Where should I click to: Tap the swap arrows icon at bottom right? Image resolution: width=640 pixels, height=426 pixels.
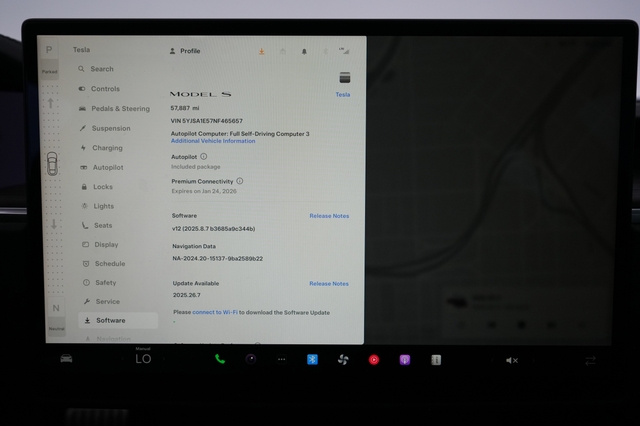590,361
